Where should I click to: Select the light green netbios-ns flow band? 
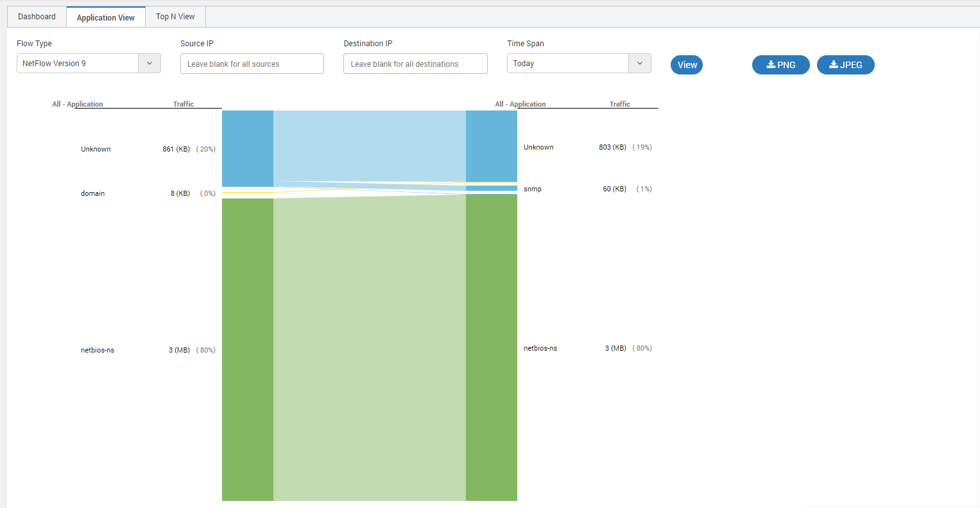click(x=370, y=348)
